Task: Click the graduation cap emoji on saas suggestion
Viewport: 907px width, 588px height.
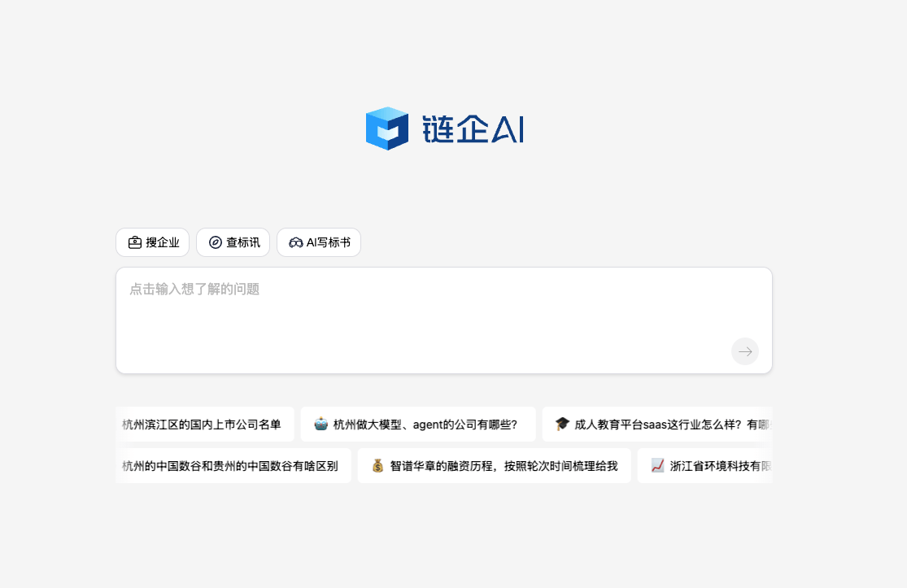Action: tap(562, 424)
